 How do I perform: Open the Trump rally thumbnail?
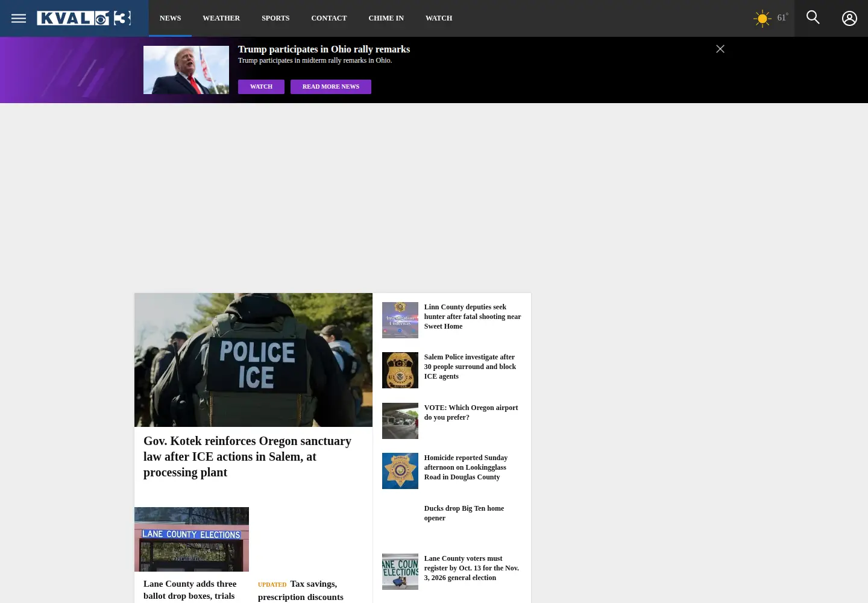[186, 70]
